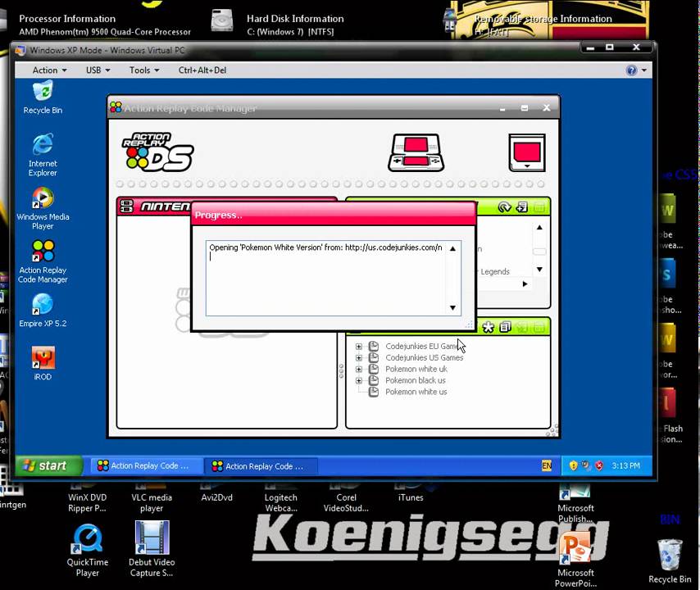Click the Nintendo panel header icon
The height and width of the screenshot is (590, 700).
tap(126, 206)
